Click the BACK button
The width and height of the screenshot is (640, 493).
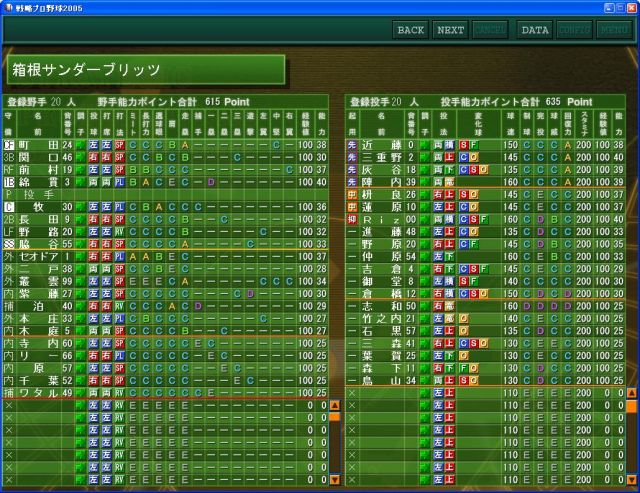411,30
